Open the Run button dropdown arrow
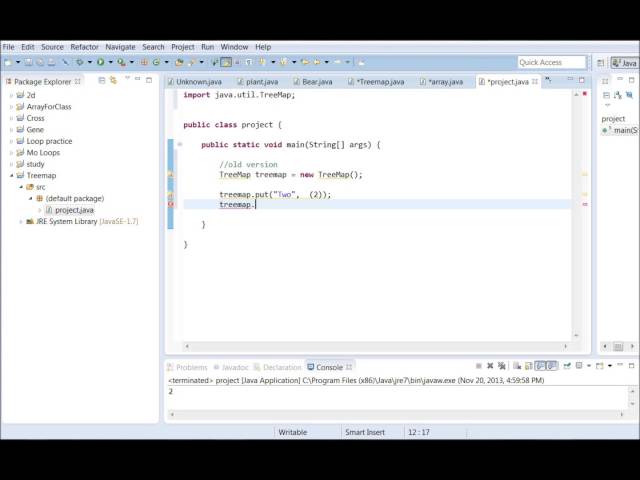Screen dimensions: 640x480 click(x=111, y=62)
